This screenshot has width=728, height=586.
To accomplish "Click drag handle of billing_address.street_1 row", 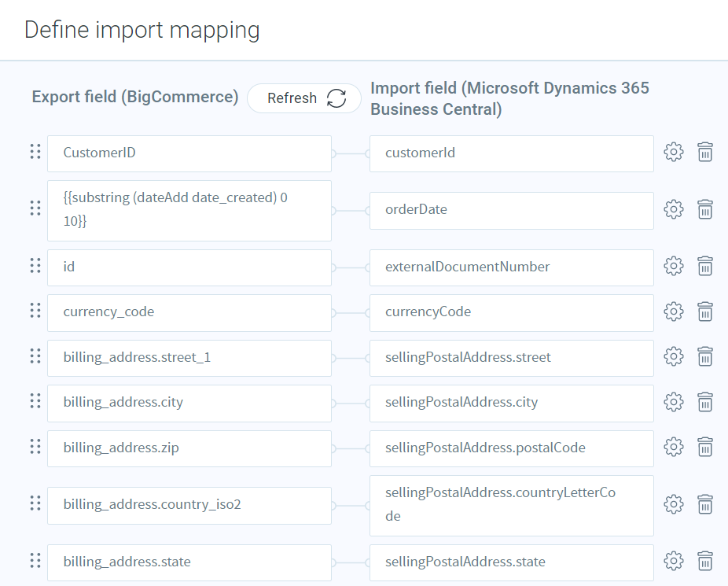I will pos(35,356).
